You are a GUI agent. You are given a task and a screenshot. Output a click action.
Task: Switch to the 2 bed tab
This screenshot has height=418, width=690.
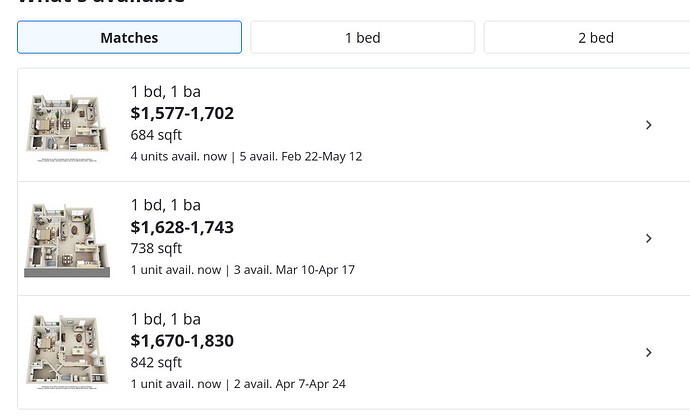tap(587, 37)
